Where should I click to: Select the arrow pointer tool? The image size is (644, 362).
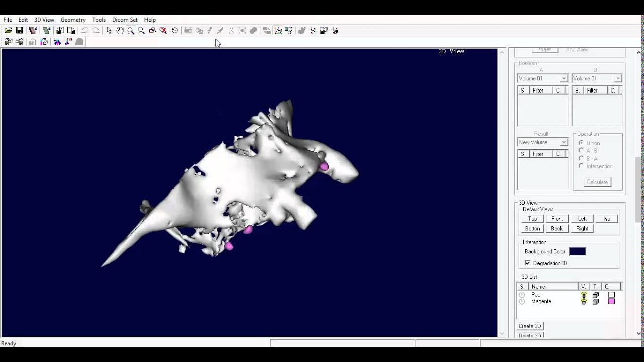109,31
